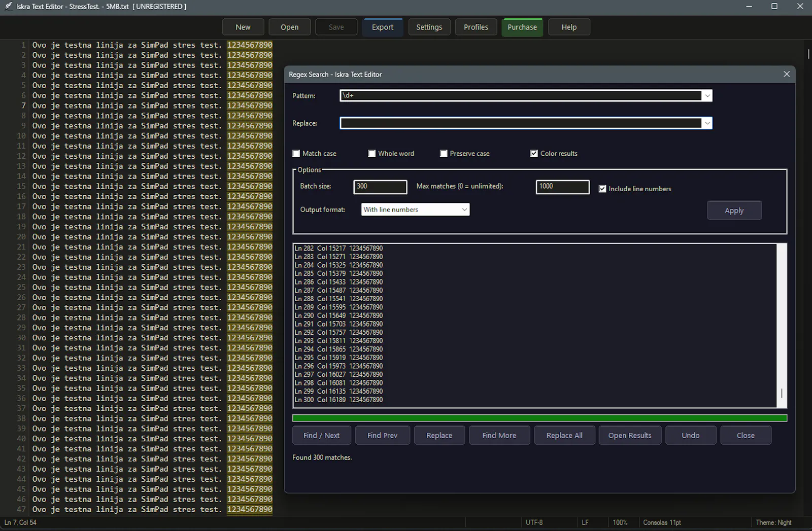Screen dimensions: 812x531
Task: Click Replace All button
Action: point(564,435)
